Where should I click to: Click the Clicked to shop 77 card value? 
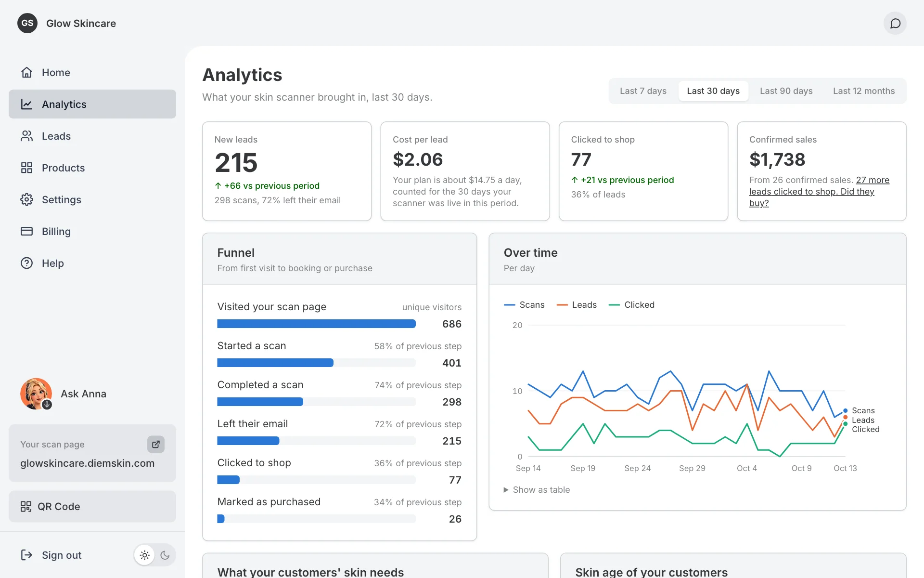pos(581,159)
